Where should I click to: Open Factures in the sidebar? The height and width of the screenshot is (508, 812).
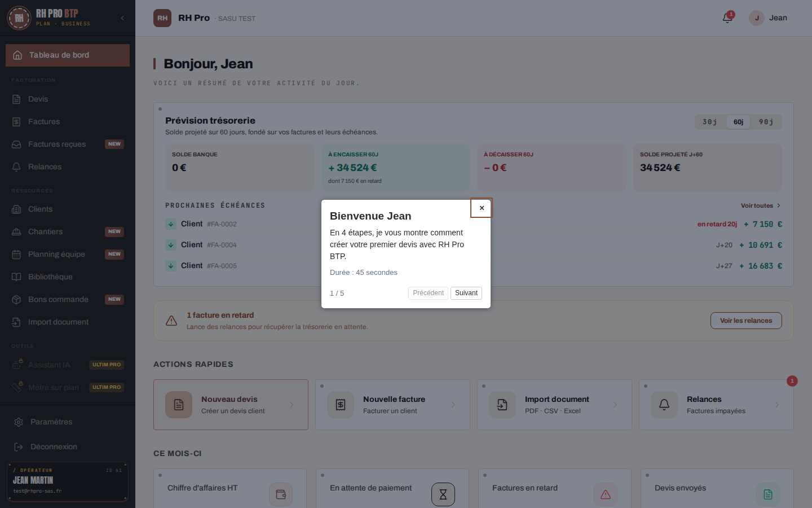tap(68, 121)
